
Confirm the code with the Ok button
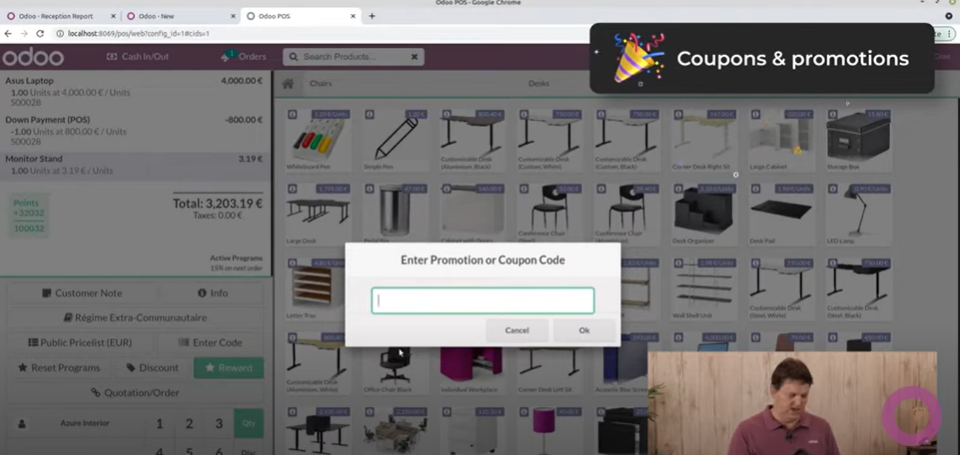tap(584, 330)
